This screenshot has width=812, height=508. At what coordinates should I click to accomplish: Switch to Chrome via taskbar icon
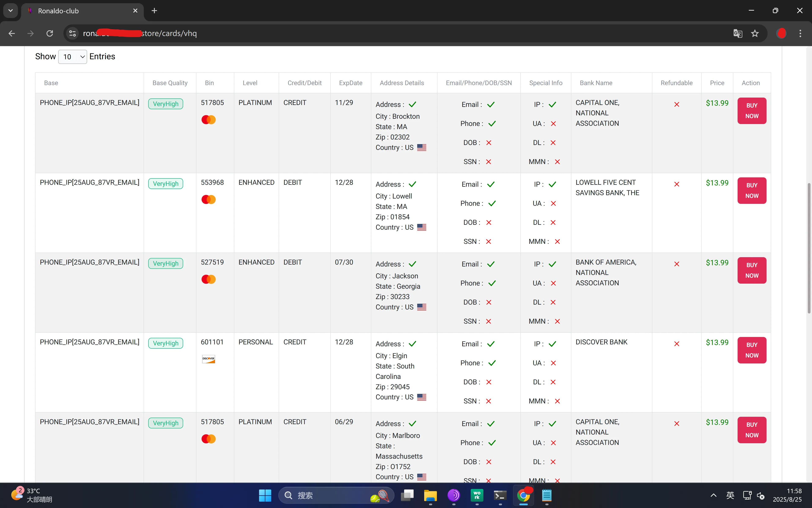pyautogui.click(x=523, y=495)
